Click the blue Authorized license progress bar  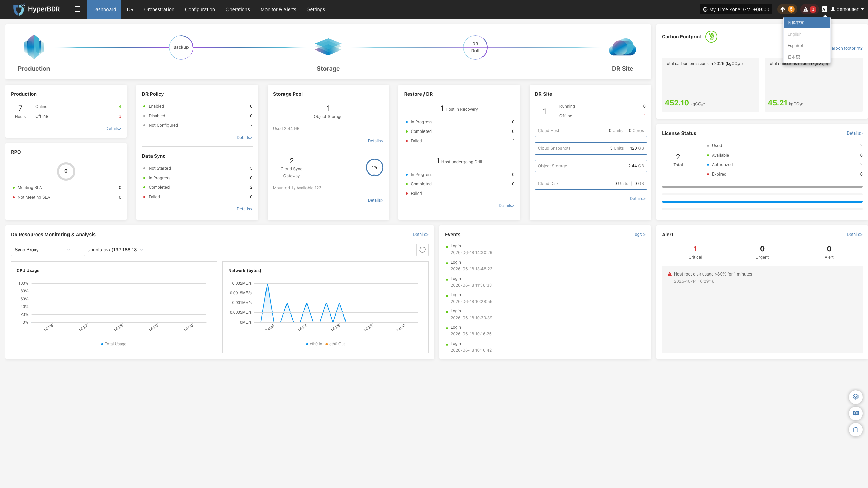tap(762, 202)
